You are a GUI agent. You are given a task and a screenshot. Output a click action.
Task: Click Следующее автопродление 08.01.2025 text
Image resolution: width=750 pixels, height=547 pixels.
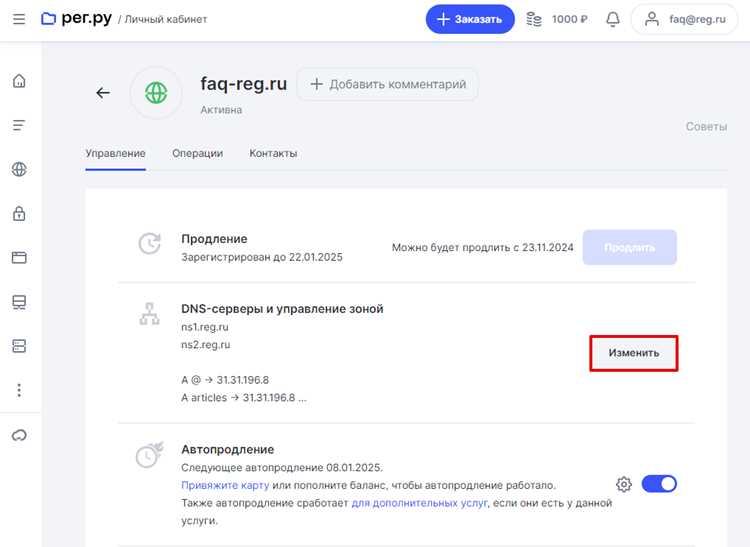[282, 468]
